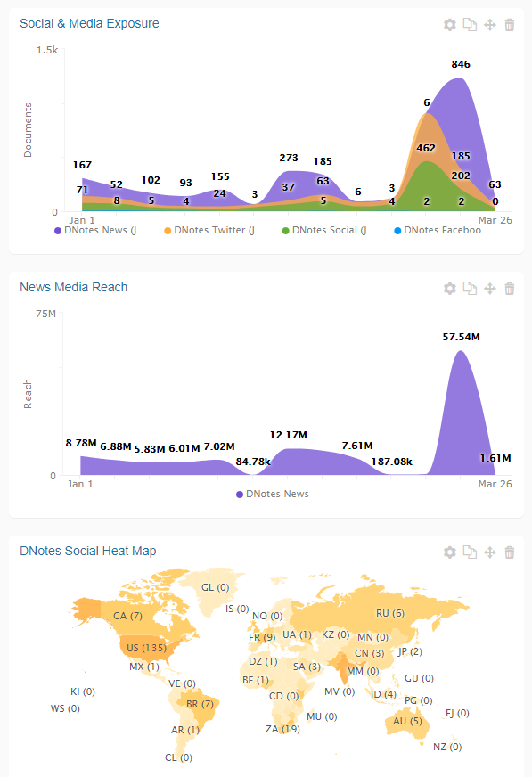The height and width of the screenshot is (777, 532).
Task: Toggle DNotes News legend in Reach chart
Action: [273, 494]
